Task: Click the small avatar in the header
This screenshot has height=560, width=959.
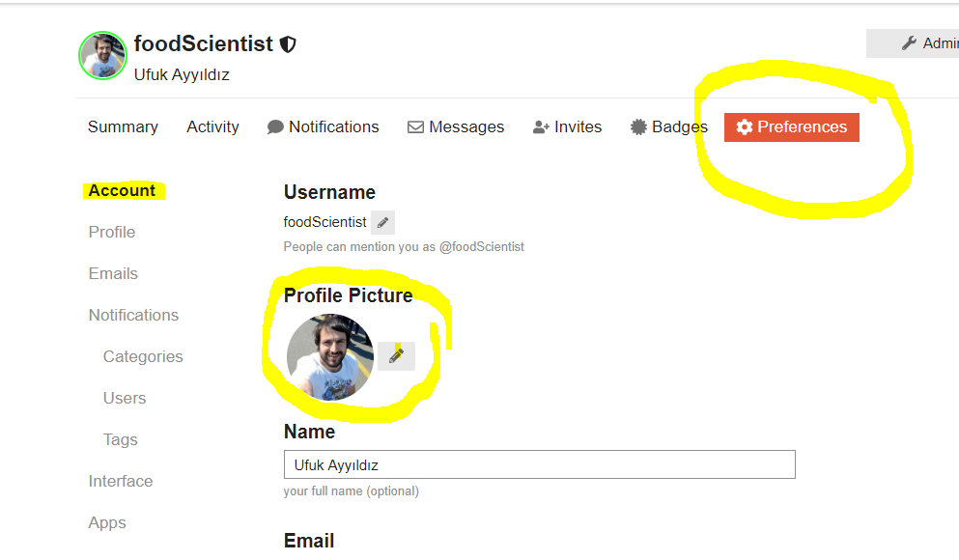Action: click(x=102, y=55)
